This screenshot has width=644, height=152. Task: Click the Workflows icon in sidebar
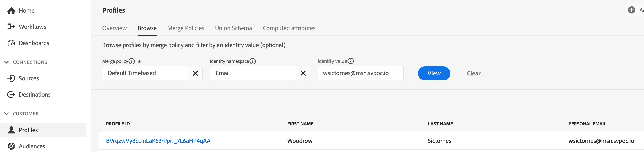(x=11, y=27)
